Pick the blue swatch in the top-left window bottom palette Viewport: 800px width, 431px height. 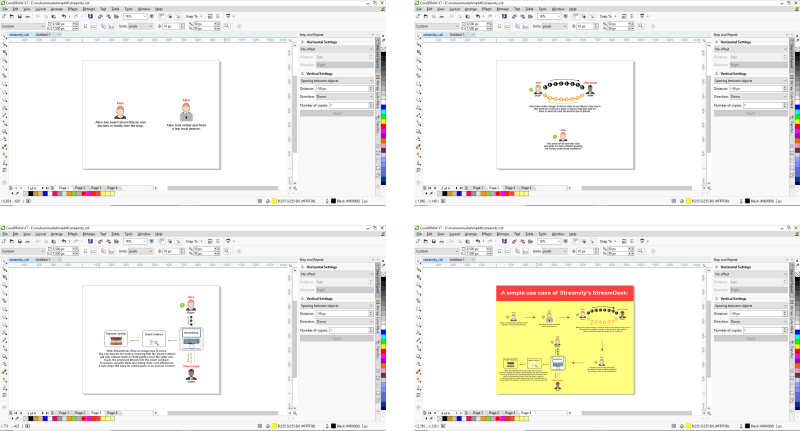click(45, 194)
